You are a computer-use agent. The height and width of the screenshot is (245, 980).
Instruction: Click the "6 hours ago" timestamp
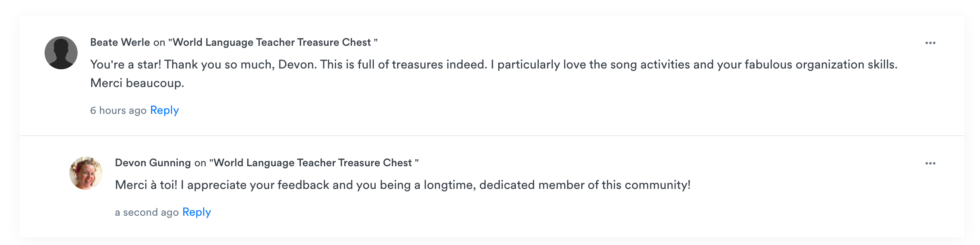[x=118, y=111]
